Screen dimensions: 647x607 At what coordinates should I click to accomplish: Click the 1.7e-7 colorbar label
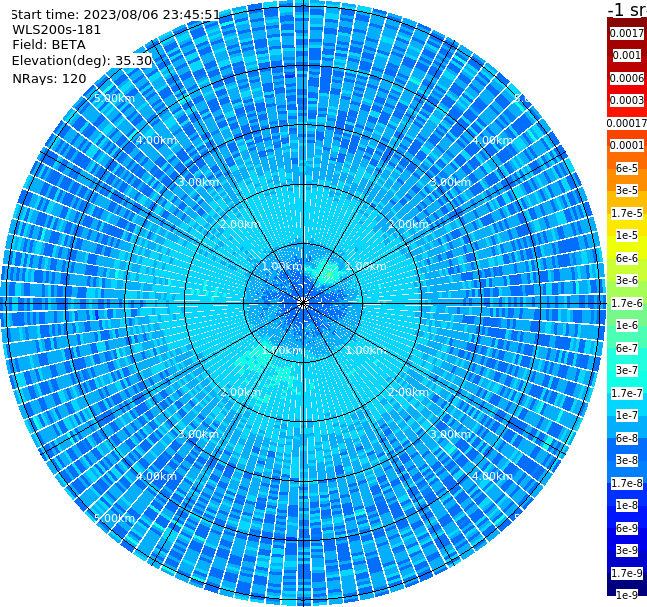click(627, 393)
